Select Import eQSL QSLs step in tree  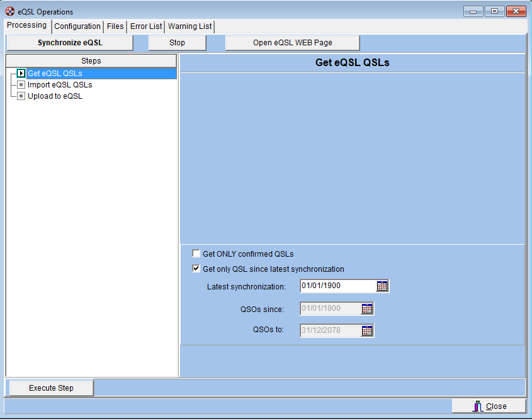[x=60, y=85]
